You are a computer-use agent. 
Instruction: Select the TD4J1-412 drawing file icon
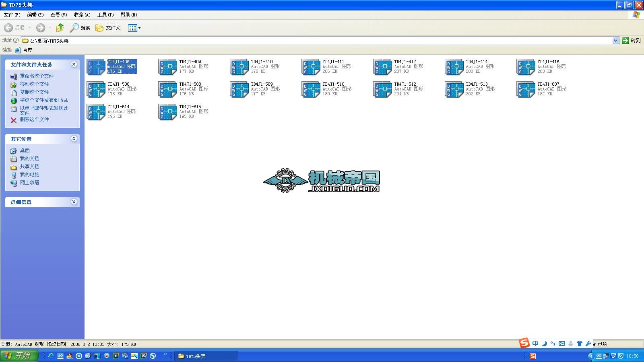tap(383, 67)
